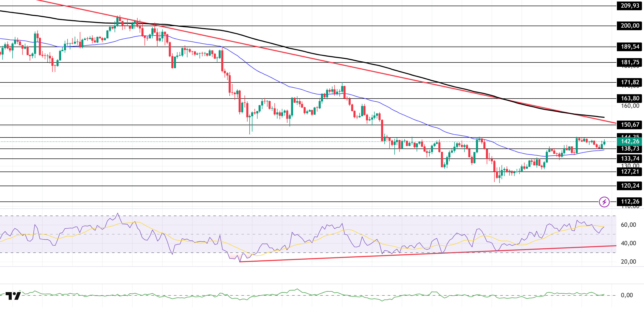
Task: Select the black moving average line end
Action: click(604, 117)
